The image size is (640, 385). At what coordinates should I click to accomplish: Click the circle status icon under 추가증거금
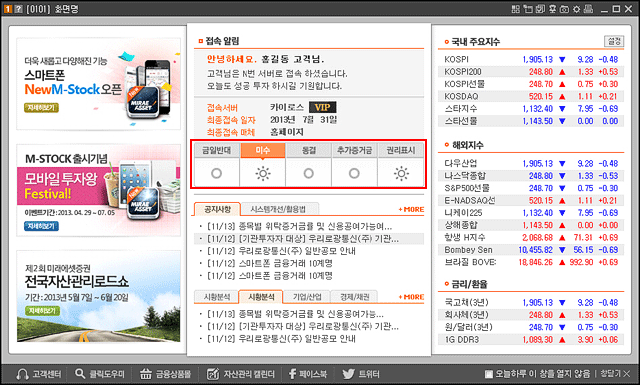click(x=354, y=174)
